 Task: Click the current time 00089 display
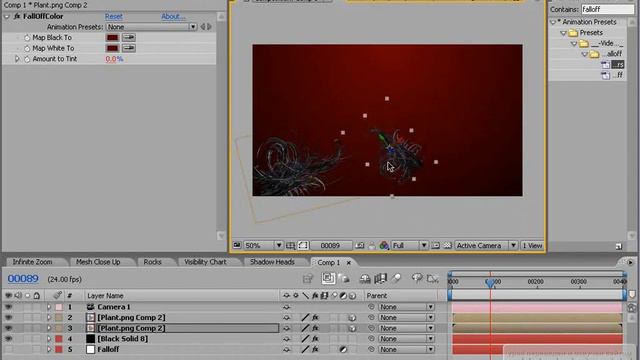coord(23,279)
